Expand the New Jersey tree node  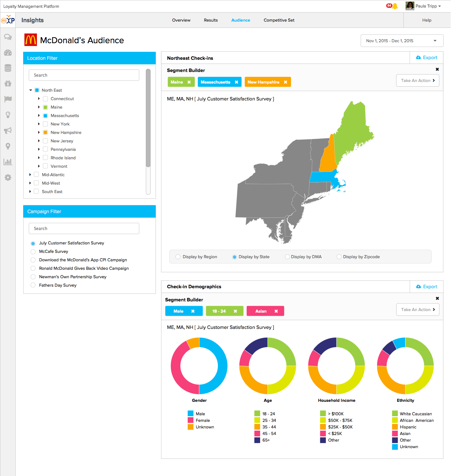pyautogui.click(x=39, y=141)
